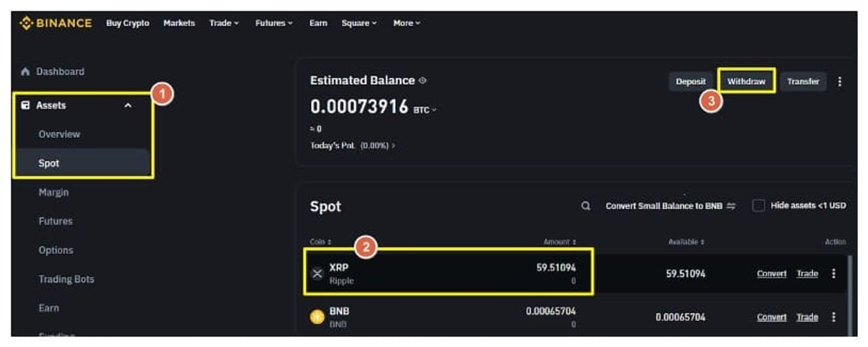868x347 pixels.
Task: Sort the list by Amount column
Action: click(560, 242)
